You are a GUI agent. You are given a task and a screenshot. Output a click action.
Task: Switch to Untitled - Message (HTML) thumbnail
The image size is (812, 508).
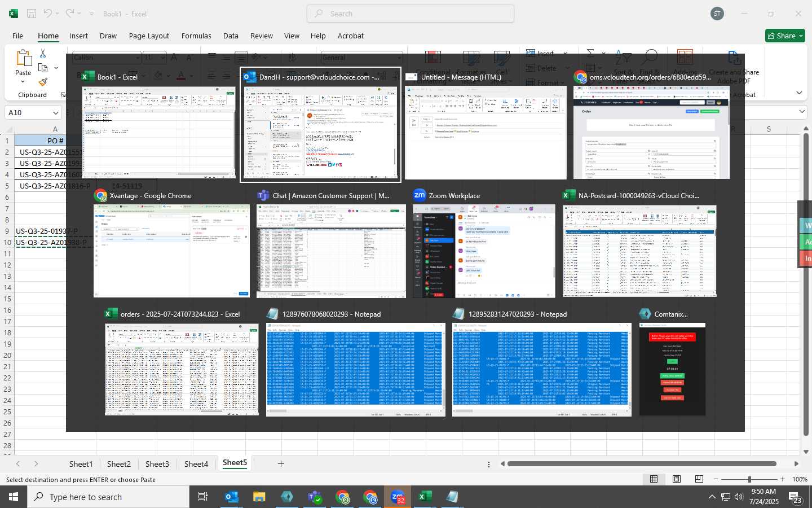486,125
